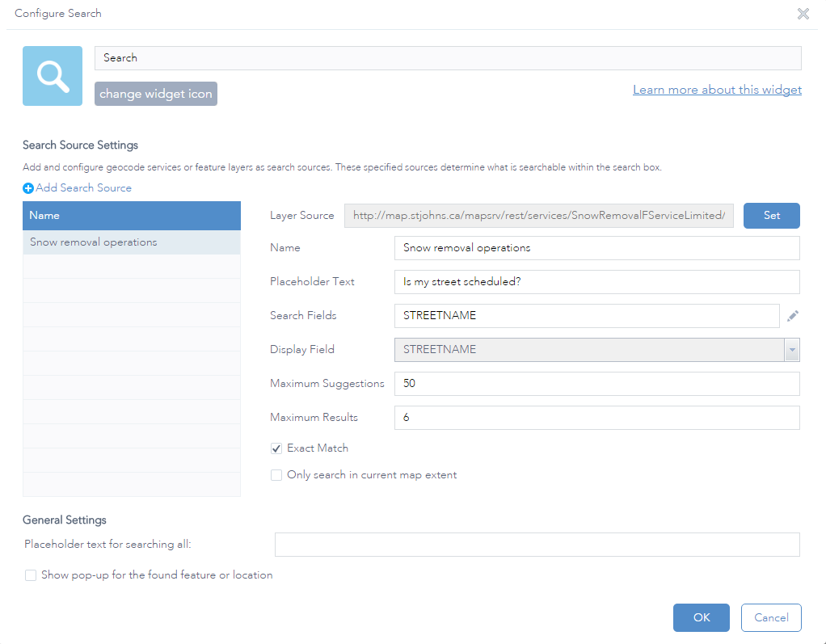Screen dimensions: 826x644
Task: Click the Layer Source URL field
Action: pos(538,216)
